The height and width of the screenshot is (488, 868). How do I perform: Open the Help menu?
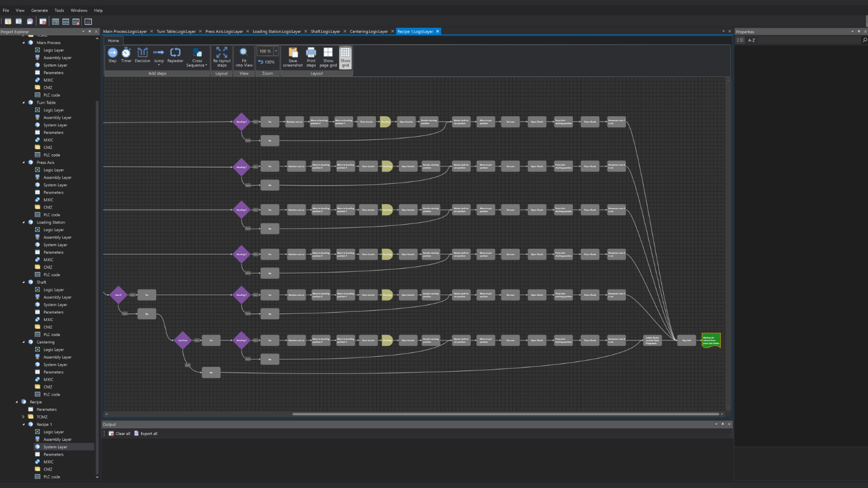[98, 10]
